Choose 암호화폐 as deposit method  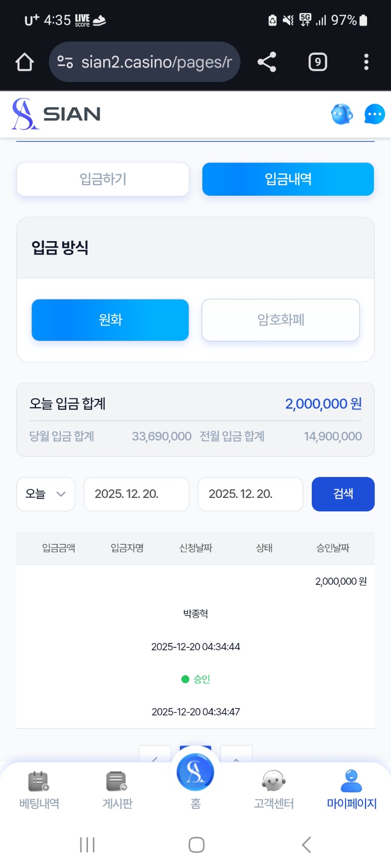click(x=281, y=320)
